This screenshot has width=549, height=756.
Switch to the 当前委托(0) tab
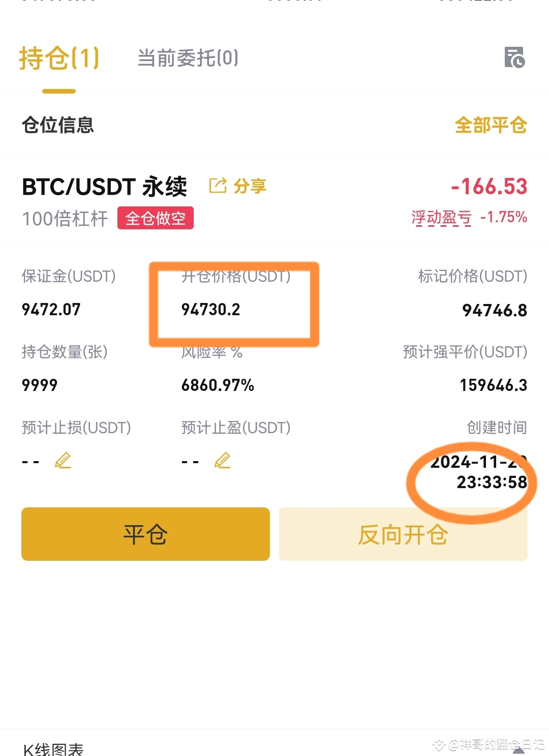point(188,58)
